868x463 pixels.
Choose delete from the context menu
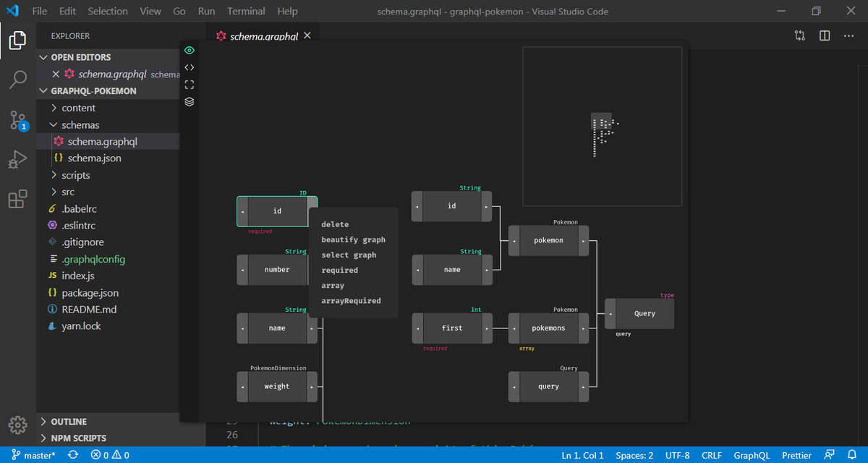pos(335,224)
